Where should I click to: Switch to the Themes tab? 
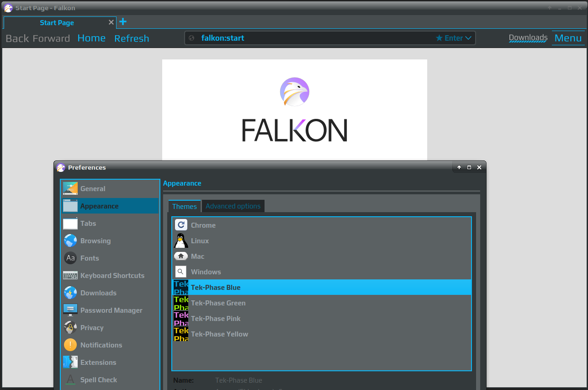click(185, 206)
